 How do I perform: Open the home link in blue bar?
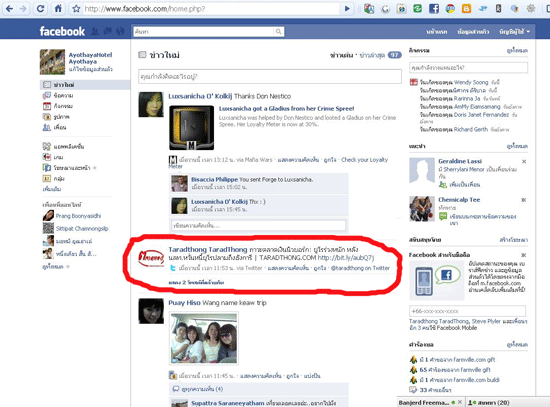click(436, 32)
